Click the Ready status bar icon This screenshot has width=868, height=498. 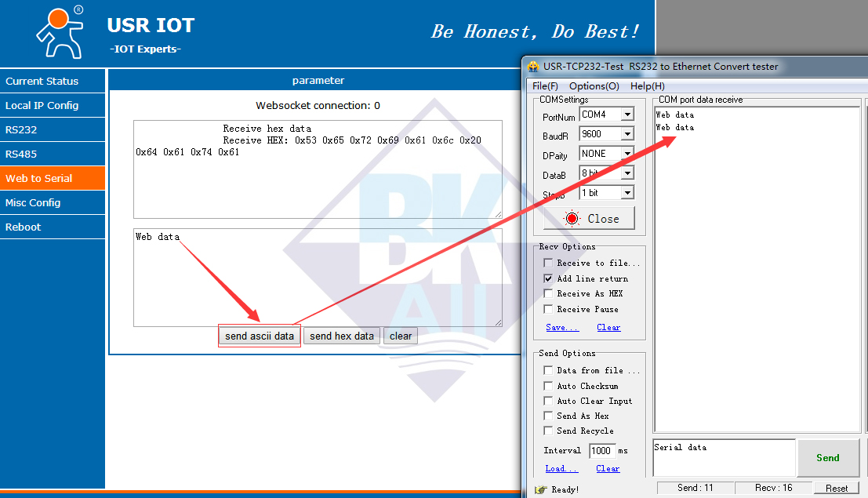tap(541, 489)
